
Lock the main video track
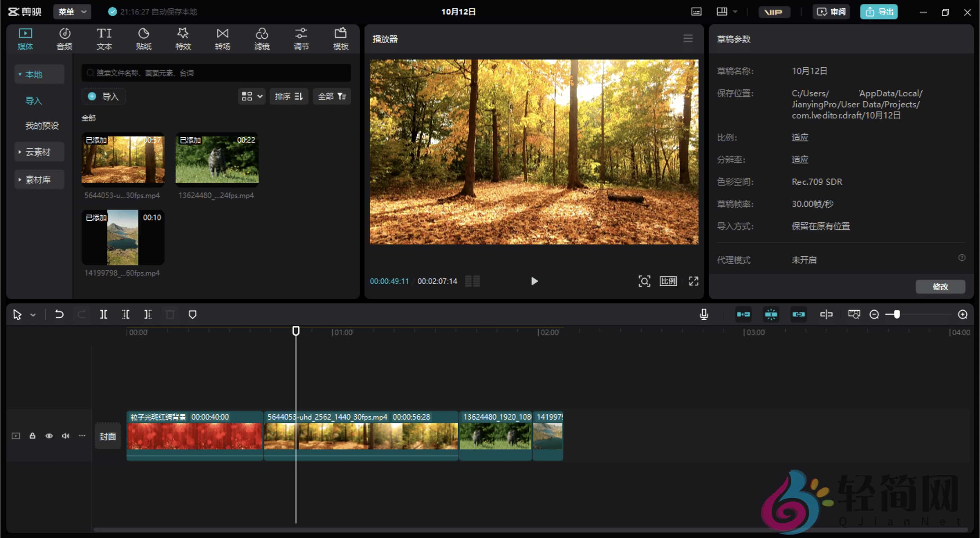pyautogui.click(x=33, y=436)
